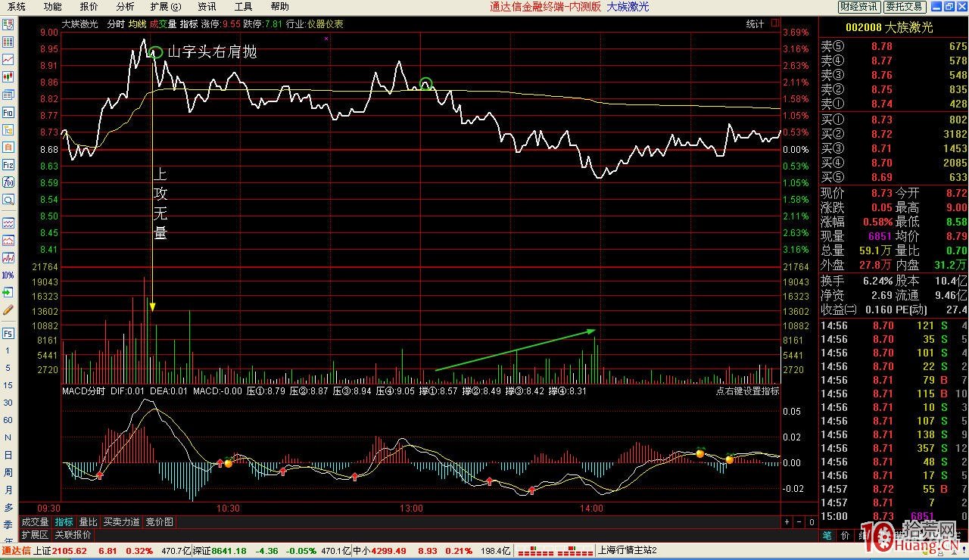The image size is (969, 560).
Task: Switch to the 30-minute period
Action: coord(8,403)
